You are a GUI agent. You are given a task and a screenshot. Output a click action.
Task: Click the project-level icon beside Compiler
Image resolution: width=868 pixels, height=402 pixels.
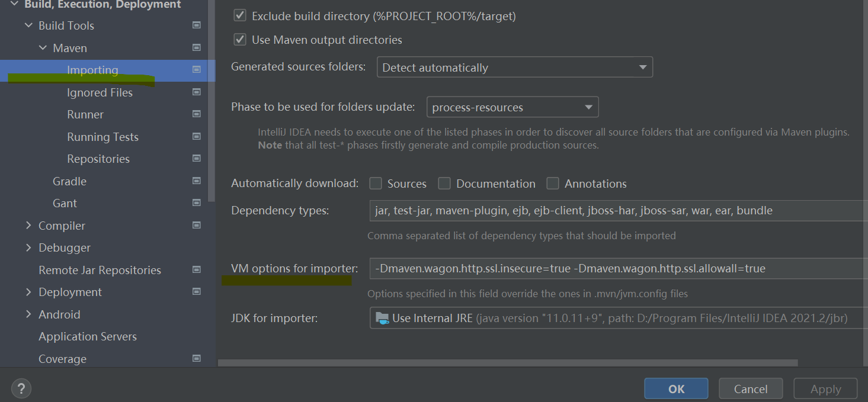point(197,225)
